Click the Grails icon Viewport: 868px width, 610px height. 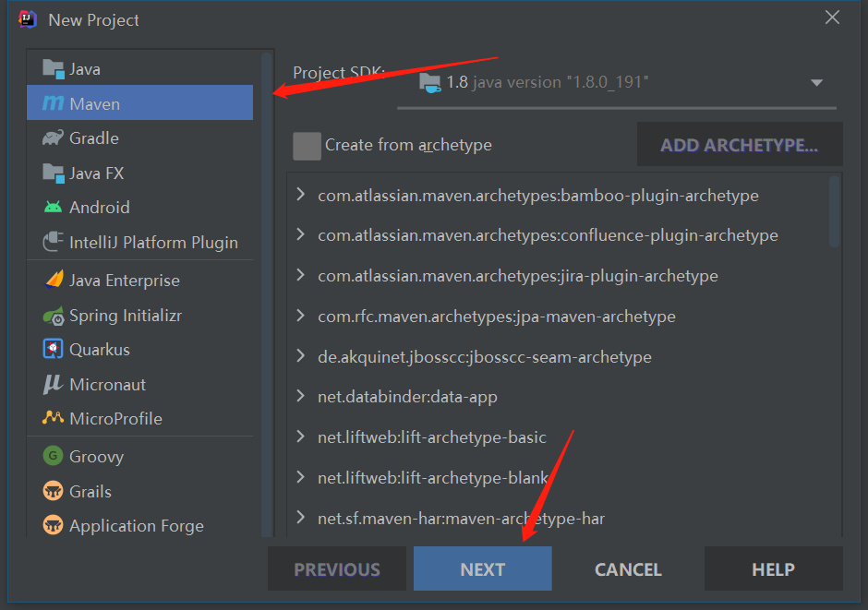(x=54, y=491)
